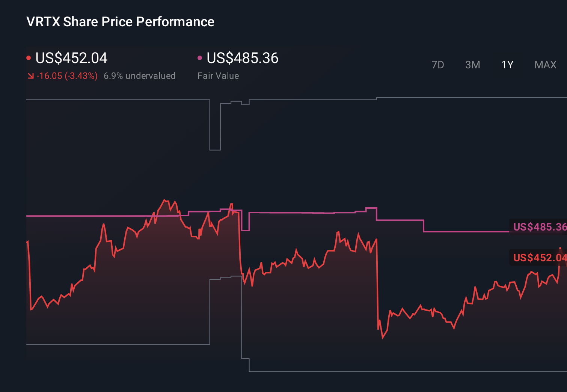The height and width of the screenshot is (392, 567).
Task: Click the pink Fair Value legend dot
Action: tap(200, 57)
